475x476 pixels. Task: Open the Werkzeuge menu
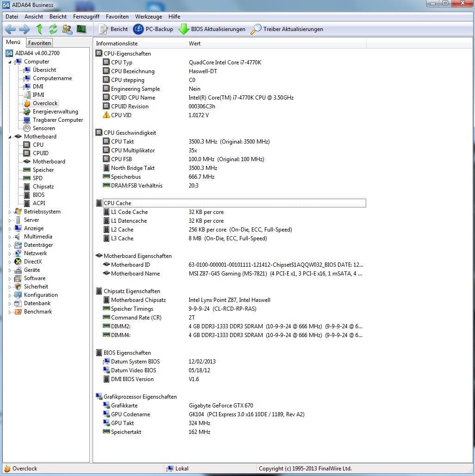(149, 17)
